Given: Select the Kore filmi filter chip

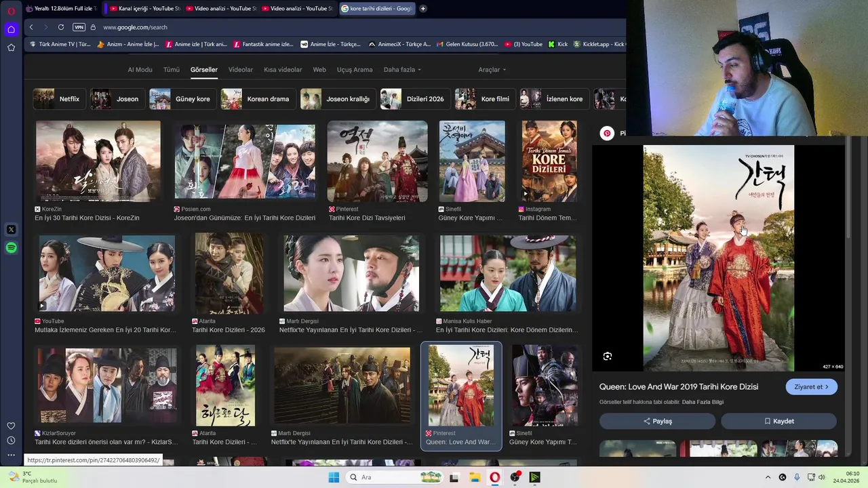Looking at the screenshot, I should 484,99.
